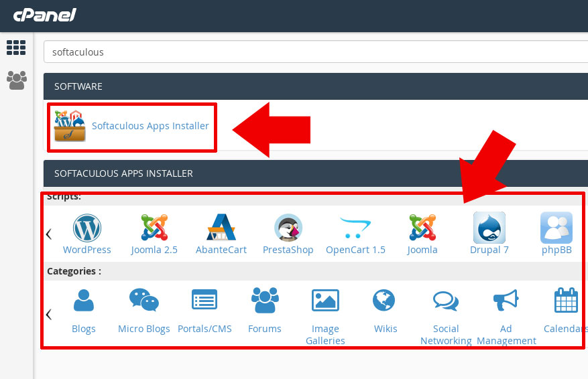The height and width of the screenshot is (379, 588).
Task: Open the Ad Management category label
Action: pos(506,335)
